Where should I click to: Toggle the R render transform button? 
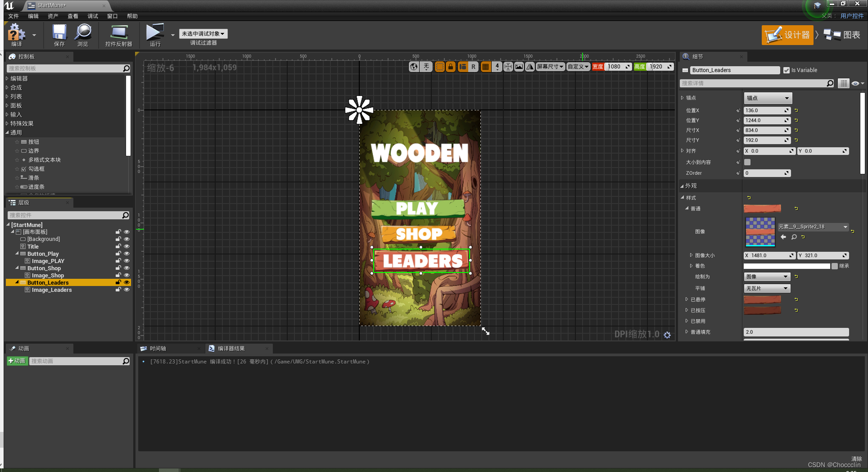click(473, 67)
